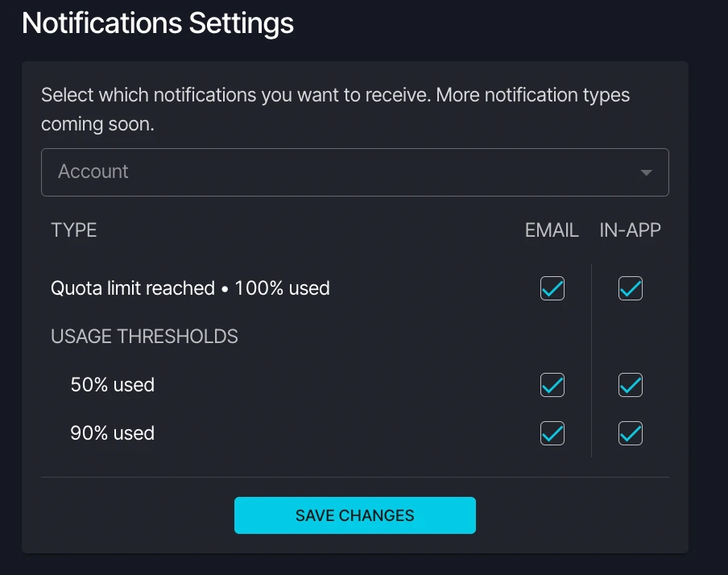Click the Save Changes button

click(354, 515)
